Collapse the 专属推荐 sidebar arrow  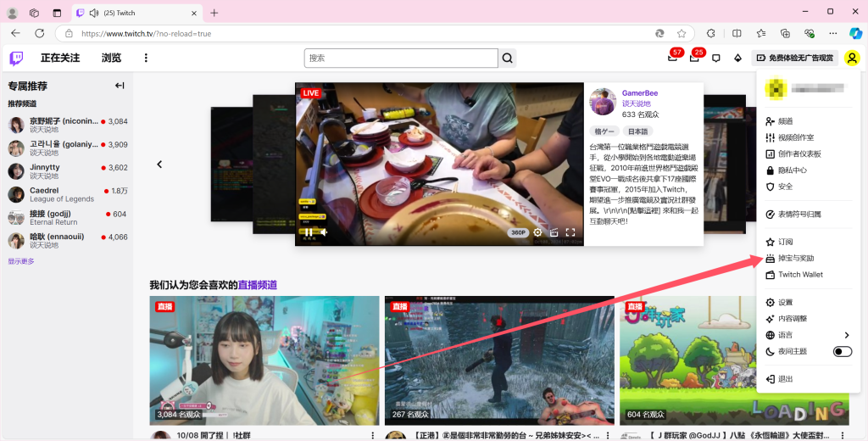(120, 86)
